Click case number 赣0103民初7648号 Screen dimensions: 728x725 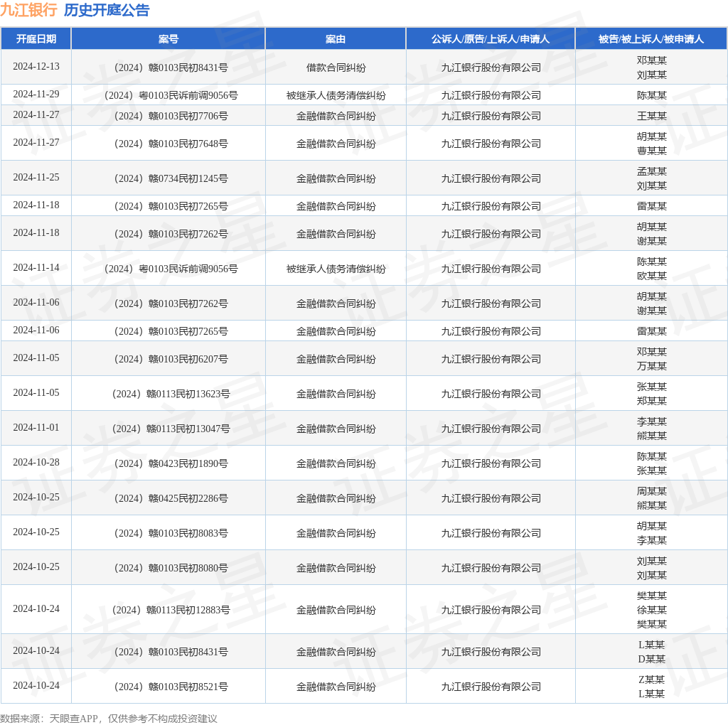click(171, 144)
